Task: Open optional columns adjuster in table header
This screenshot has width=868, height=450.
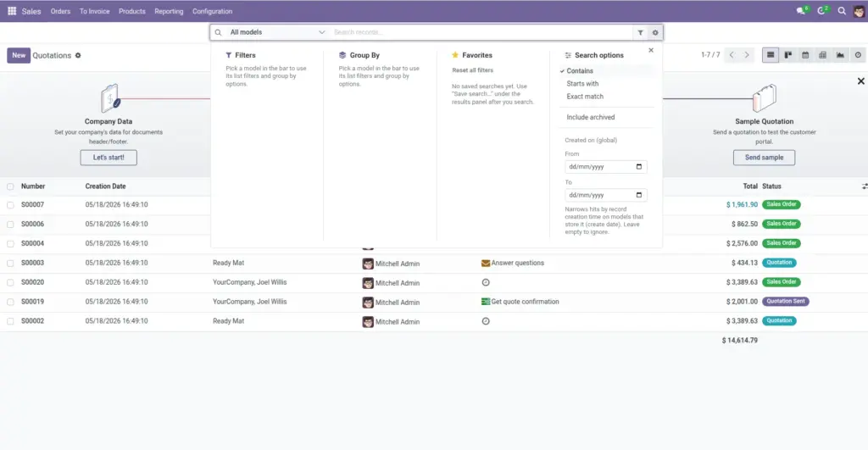Action: tap(864, 186)
